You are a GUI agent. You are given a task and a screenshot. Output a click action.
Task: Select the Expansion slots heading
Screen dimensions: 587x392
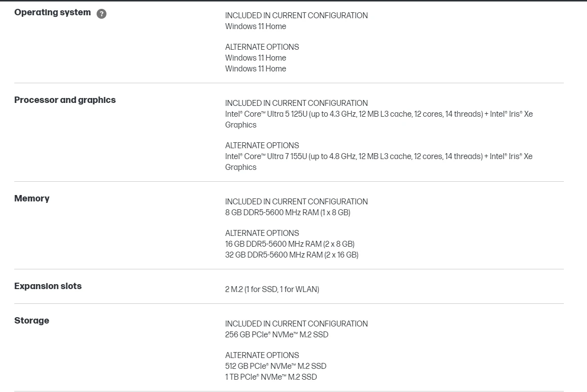pos(48,286)
